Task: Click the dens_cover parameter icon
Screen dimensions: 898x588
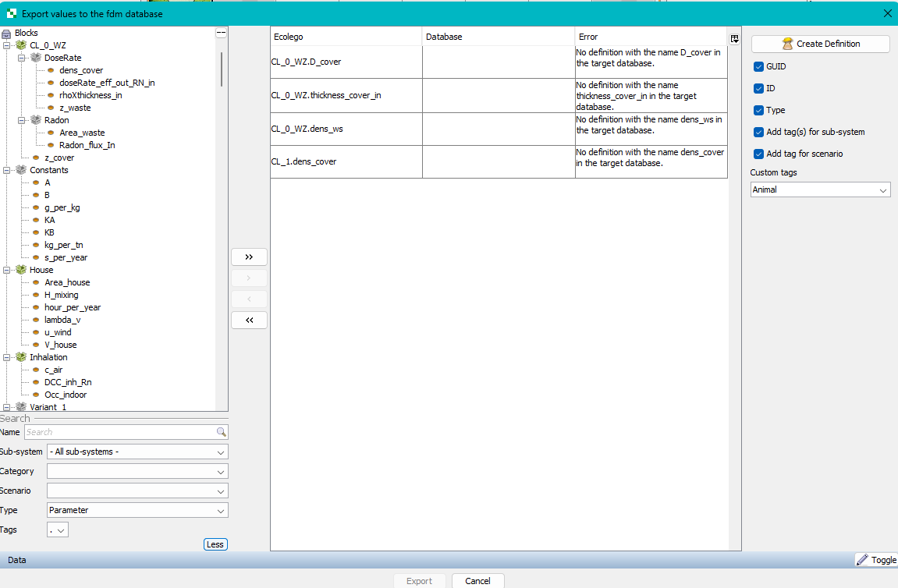Action: pyautogui.click(x=51, y=70)
